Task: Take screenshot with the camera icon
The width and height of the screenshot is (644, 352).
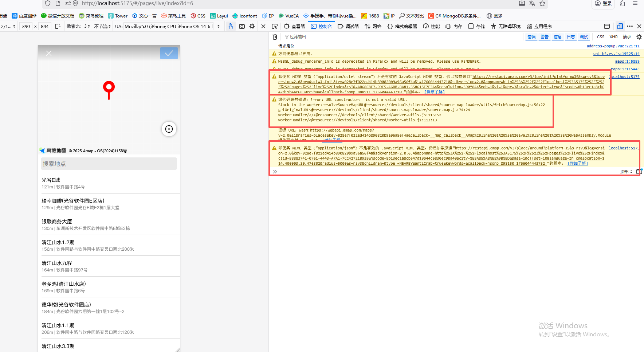Action: [x=241, y=26]
